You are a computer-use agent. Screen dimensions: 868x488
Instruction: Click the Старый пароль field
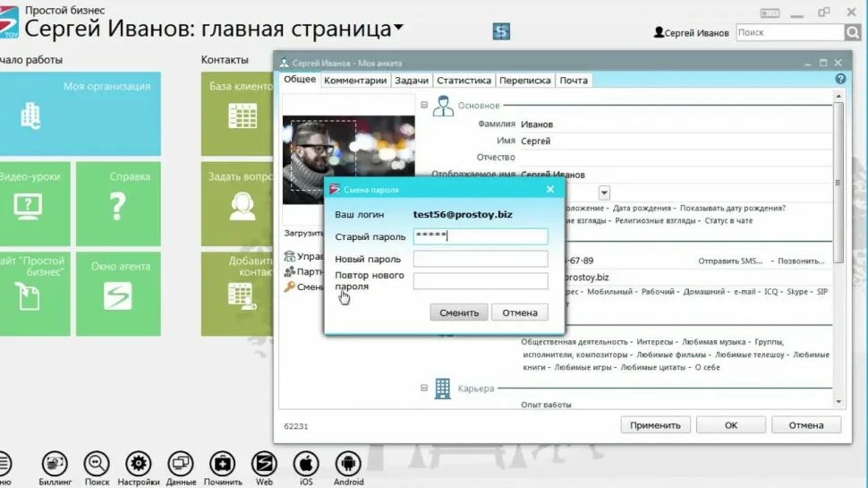pos(481,236)
